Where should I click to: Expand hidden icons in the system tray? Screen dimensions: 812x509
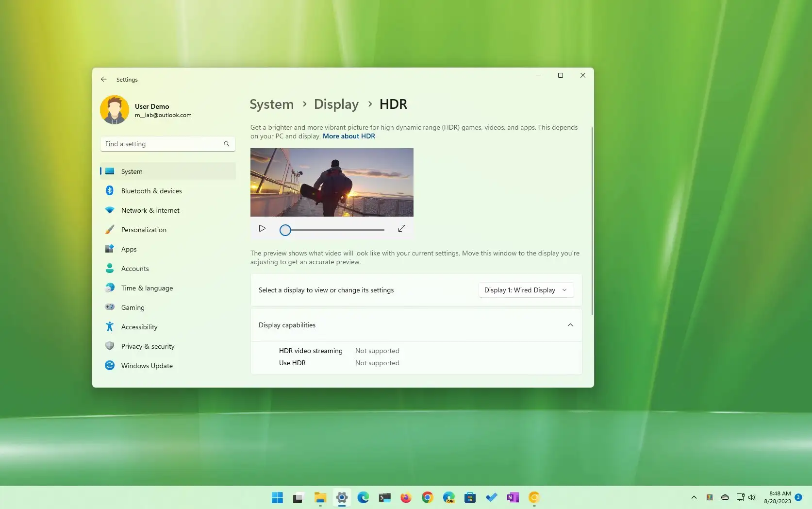pyautogui.click(x=694, y=497)
